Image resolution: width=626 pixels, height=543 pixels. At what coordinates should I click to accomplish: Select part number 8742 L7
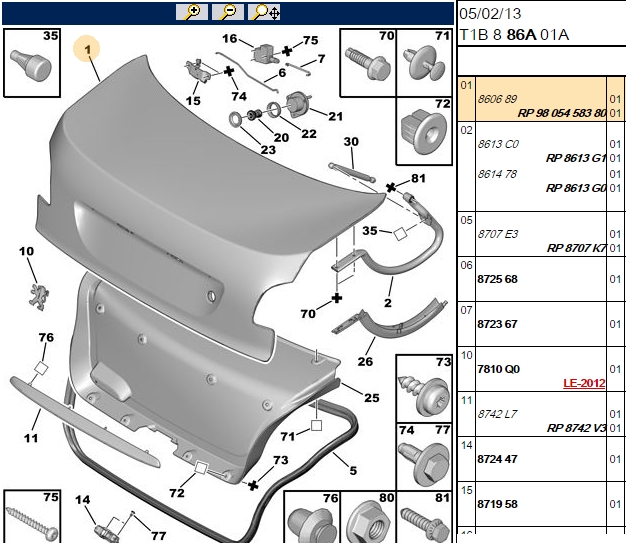(497, 414)
